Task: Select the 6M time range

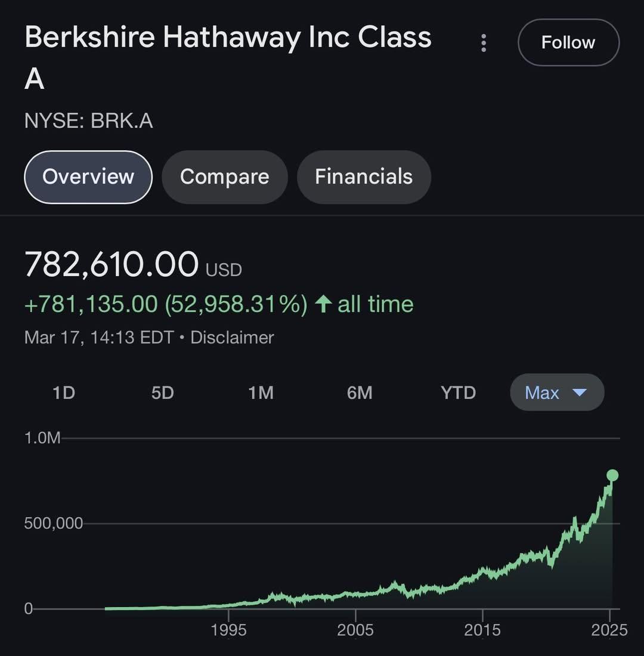Action: coord(360,393)
